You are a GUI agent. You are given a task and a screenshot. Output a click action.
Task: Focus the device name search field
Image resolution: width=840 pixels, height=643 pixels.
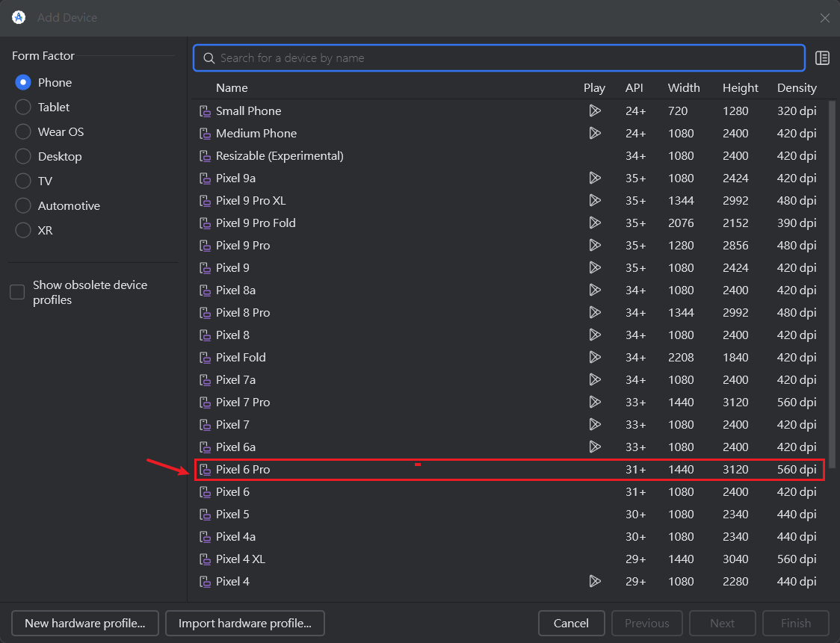tap(498, 58)
